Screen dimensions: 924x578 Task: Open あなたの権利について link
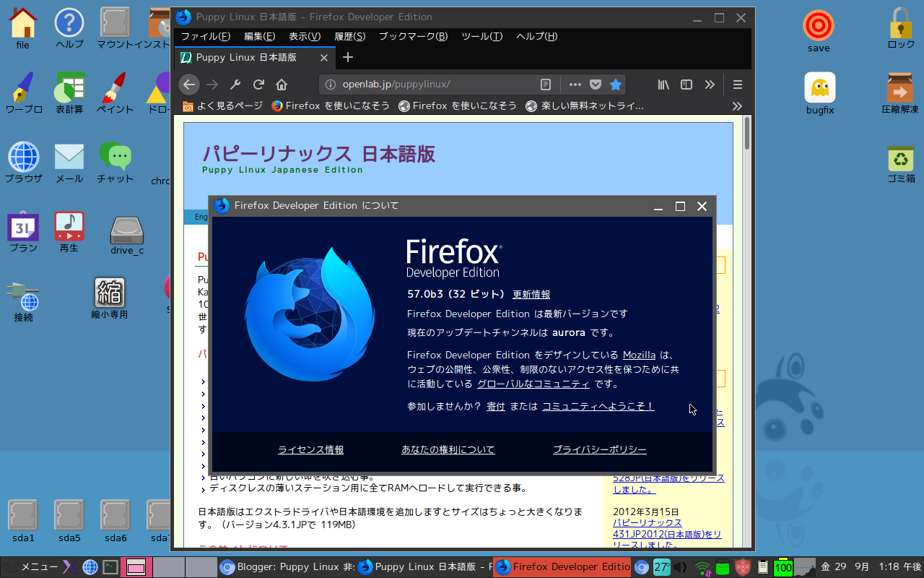[448, 449]
